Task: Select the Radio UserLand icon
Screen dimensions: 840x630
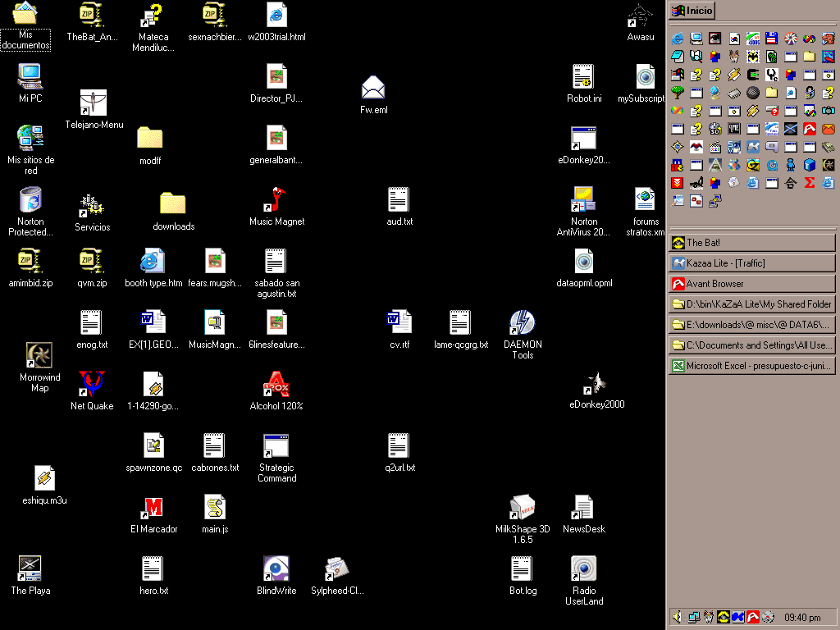Action: point(583,569)
